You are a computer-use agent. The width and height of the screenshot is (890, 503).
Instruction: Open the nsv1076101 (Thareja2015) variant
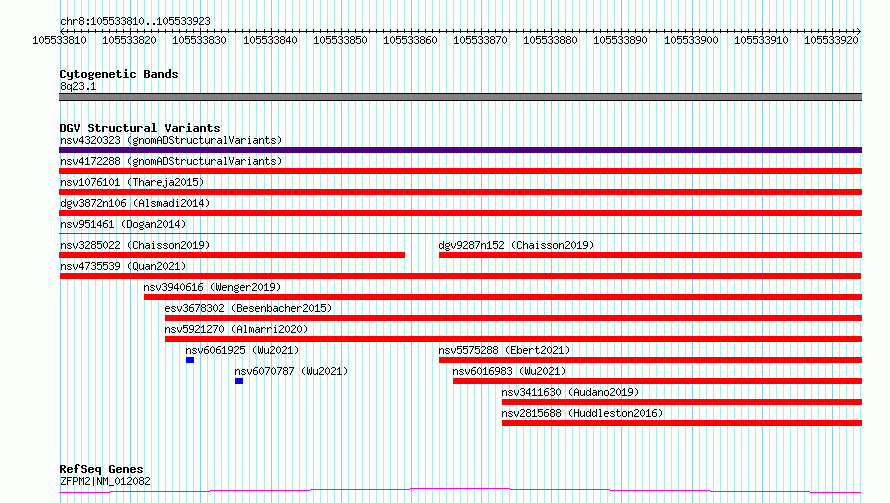pyautogui.click(x=132, y=182)
